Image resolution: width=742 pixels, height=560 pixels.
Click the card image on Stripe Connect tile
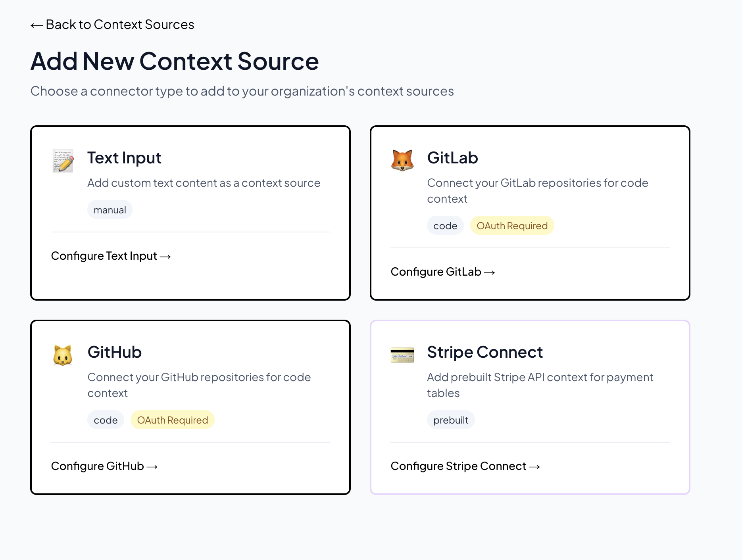(402, 354)
